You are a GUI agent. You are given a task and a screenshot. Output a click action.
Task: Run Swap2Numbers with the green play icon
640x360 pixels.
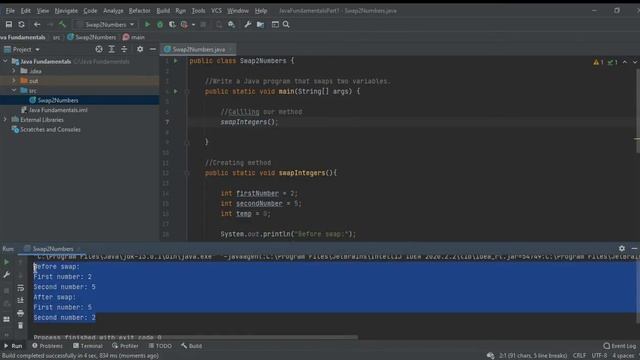[147, 24]
